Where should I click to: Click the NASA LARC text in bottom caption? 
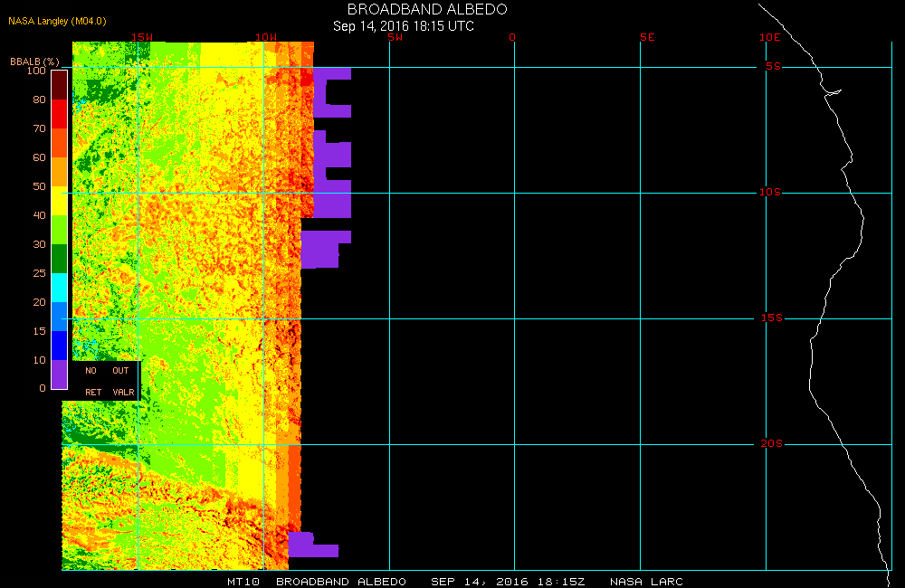pos(646,581)
